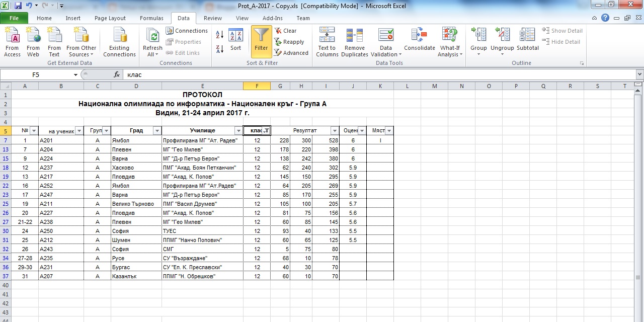The image size is (644, 322).
Task: Click the Edit Links button
Action: point(183,53)
